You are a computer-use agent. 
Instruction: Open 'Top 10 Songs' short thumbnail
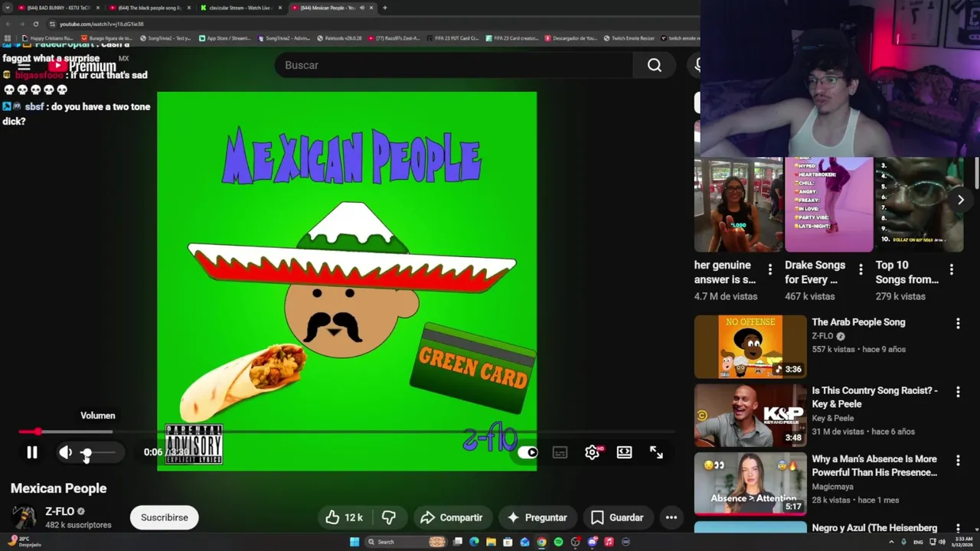point(920,204)
